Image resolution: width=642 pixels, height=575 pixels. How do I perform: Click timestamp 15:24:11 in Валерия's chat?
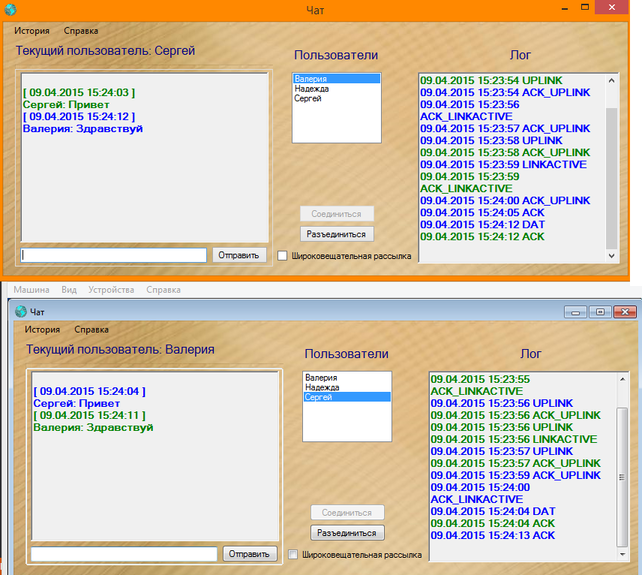click(89, 415)
